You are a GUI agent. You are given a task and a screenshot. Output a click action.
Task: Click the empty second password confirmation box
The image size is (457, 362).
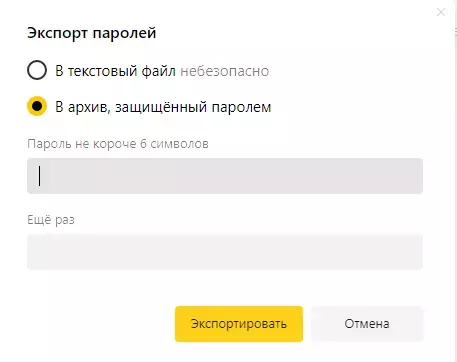(x=225, y=252)
